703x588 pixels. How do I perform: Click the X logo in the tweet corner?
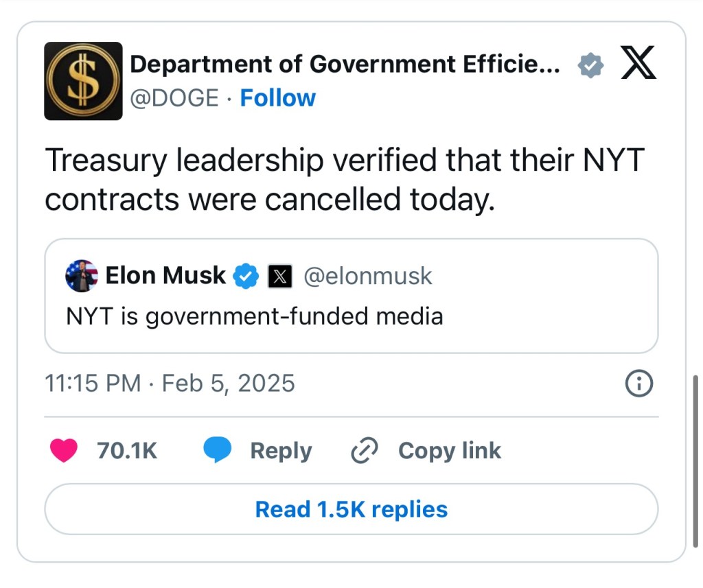coord(638,64)
